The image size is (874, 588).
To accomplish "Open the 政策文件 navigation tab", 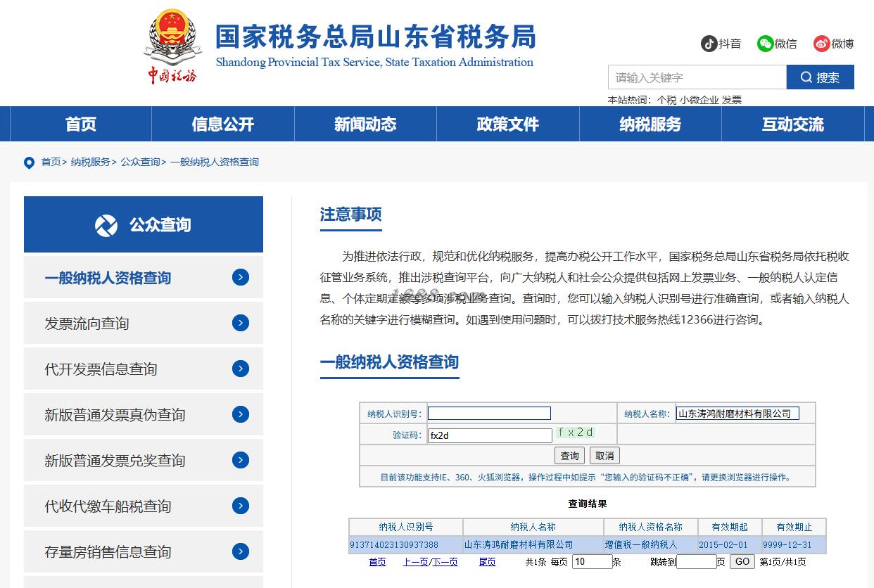I will (x=508, y=124).
